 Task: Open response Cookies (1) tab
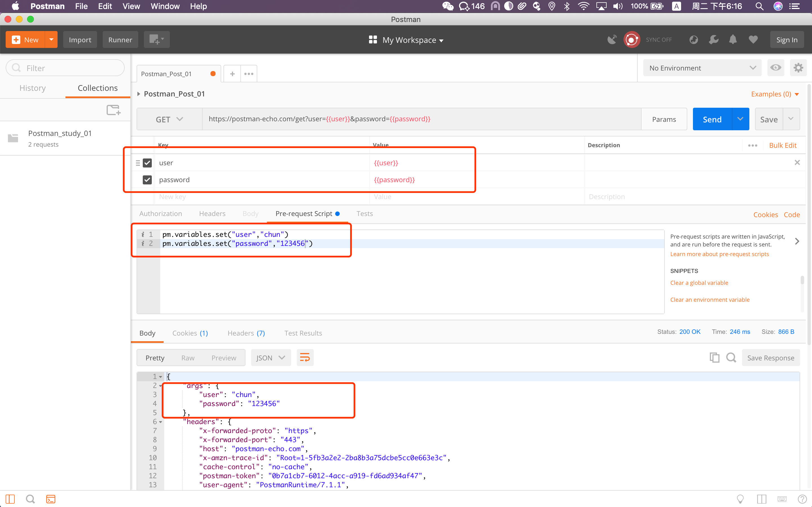click(x=190, y=333)
